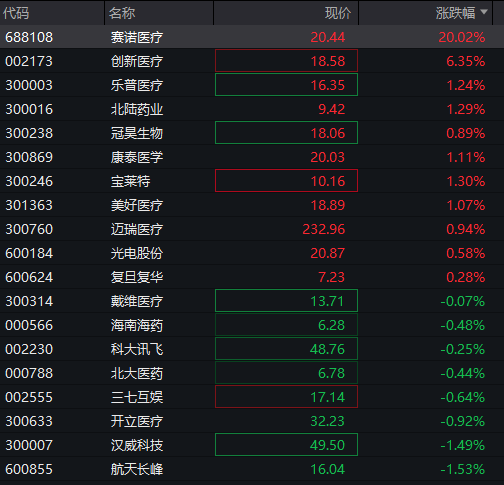Click price 9.42 of 北陆药业
The width and height of the screenshot is (504, 485).
tap(331, 109)
